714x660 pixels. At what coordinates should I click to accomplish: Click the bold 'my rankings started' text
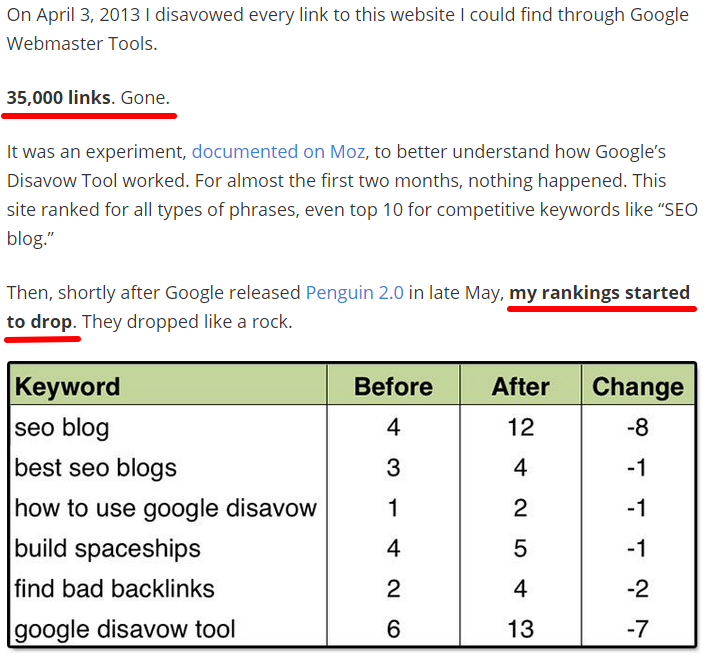pyautogui.click(x=599, y=293)
